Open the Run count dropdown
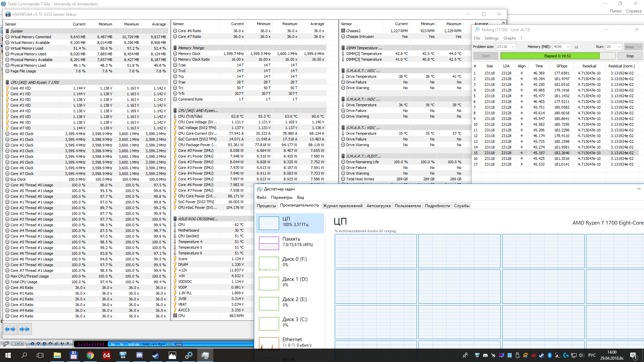644x362 pixels. coord(619,47)
